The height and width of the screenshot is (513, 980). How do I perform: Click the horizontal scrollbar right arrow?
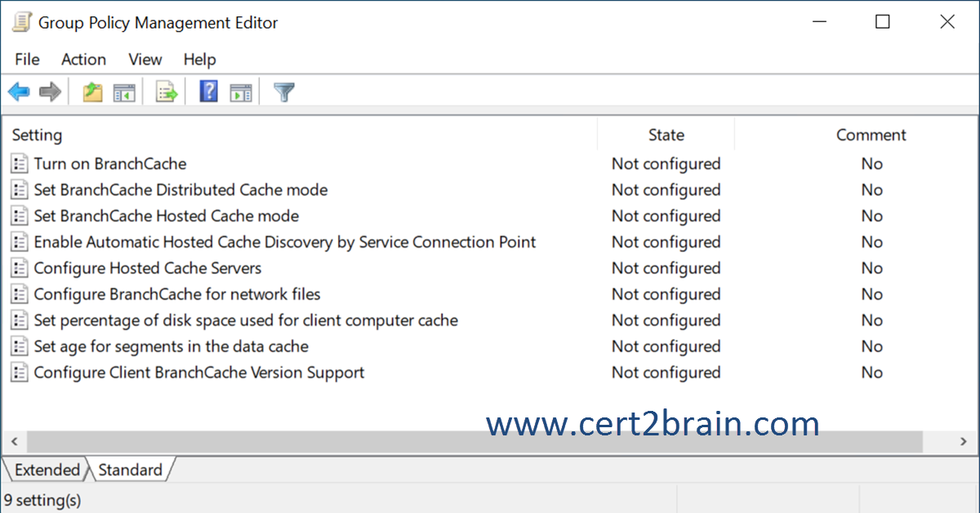[x=964, y=441]
